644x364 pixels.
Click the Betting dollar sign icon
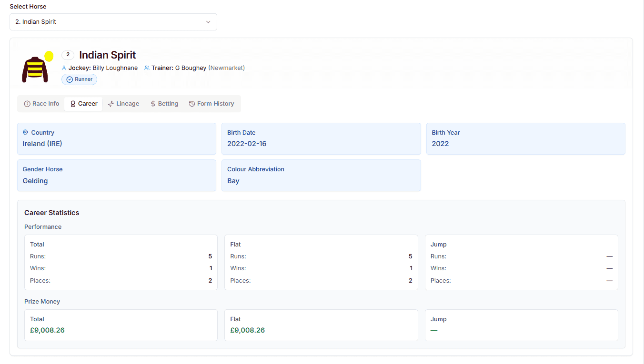coord(153,104)
